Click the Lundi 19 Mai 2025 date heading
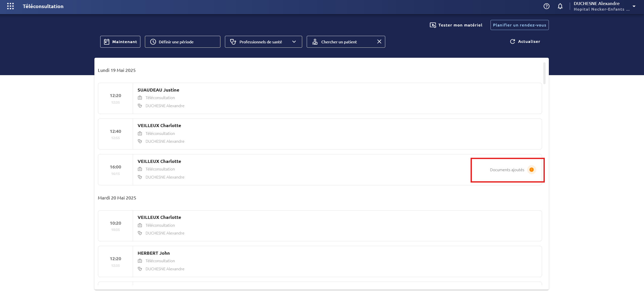Image resolution: width=644 pixels, height=293 pixels. pos(117,70)
